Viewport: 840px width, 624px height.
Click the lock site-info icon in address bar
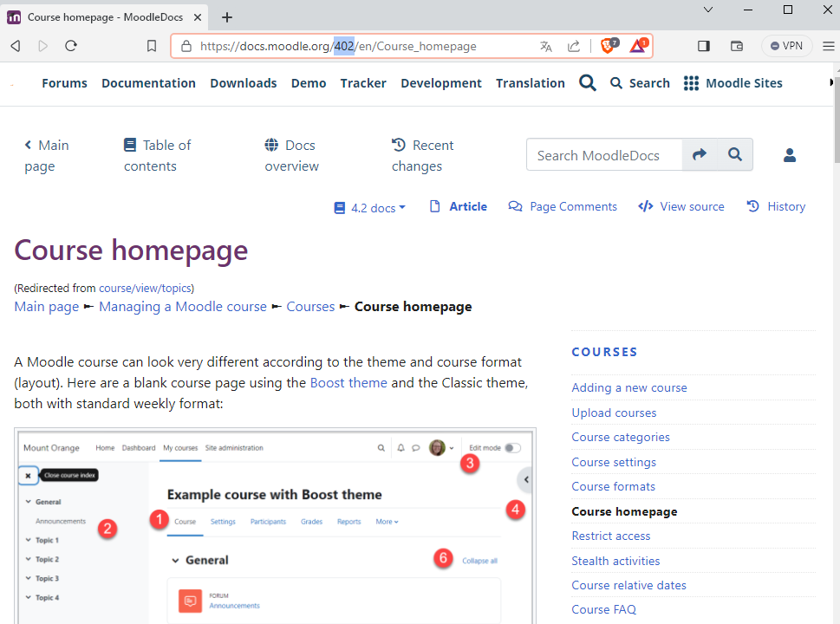[x=186, y=46]
